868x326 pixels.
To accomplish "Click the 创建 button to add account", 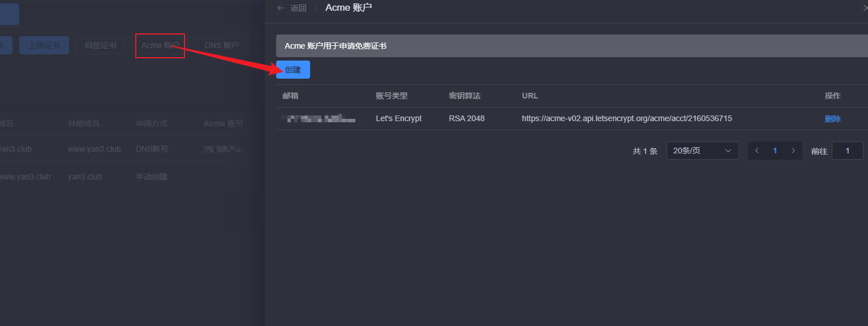I will 293,70.
